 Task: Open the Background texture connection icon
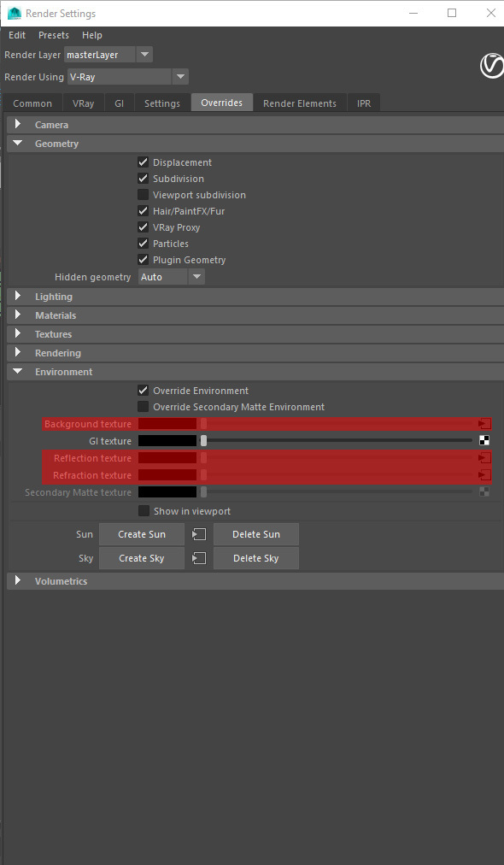484,424
